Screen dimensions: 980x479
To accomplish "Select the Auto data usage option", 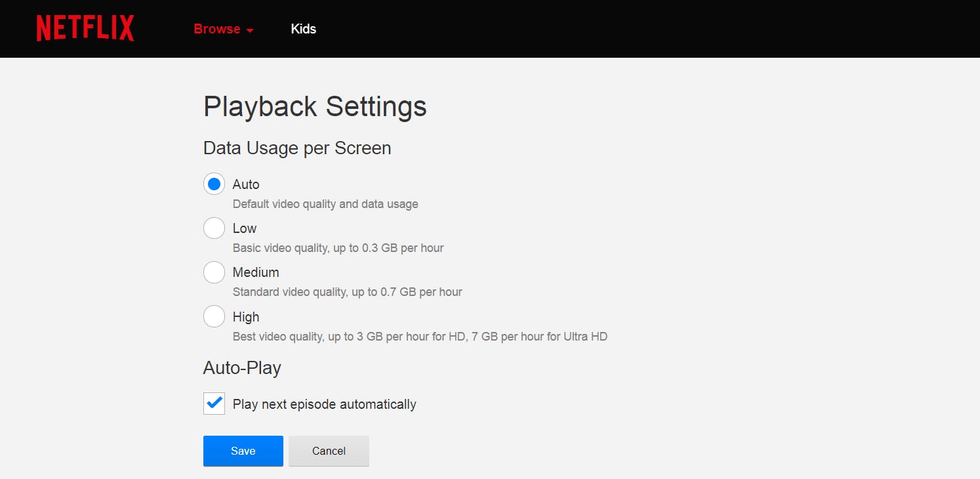I will pyautogui.click(x=214, y=184).
